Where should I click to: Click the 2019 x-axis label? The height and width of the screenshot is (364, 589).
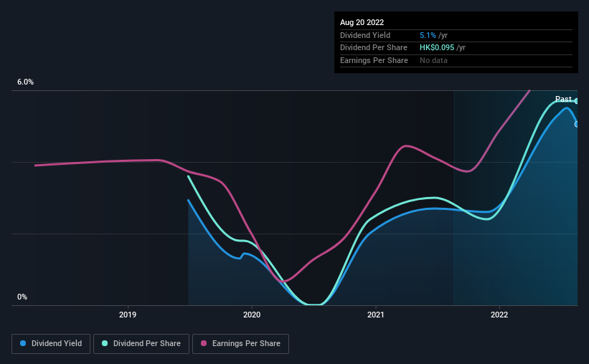(128, 315)
